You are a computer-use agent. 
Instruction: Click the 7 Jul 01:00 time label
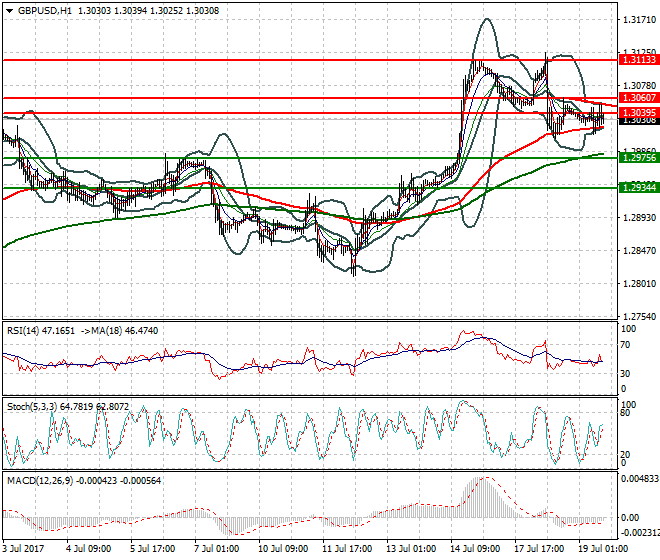click(x=216, y=549)
